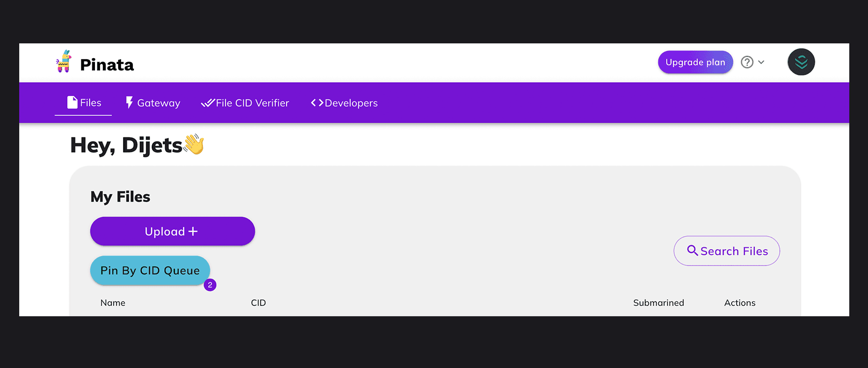868x368 pixels.
Task: Open the Developers tab
Action: pos(344,103)
